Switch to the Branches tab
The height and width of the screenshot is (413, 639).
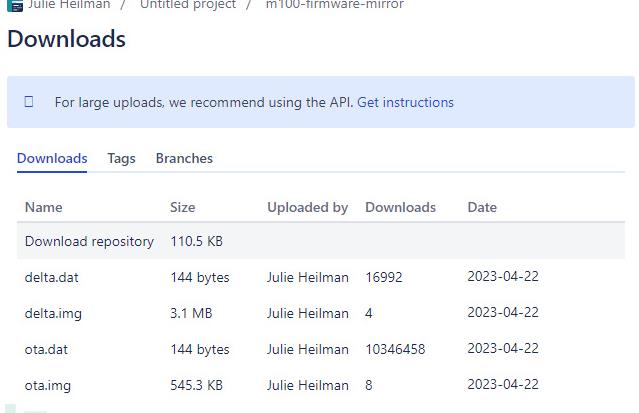(x=184, y=158)
